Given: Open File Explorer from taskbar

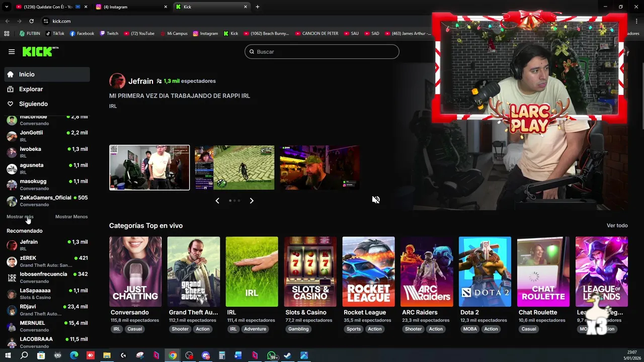Looking at the screenshot, I should pos(107,355).
